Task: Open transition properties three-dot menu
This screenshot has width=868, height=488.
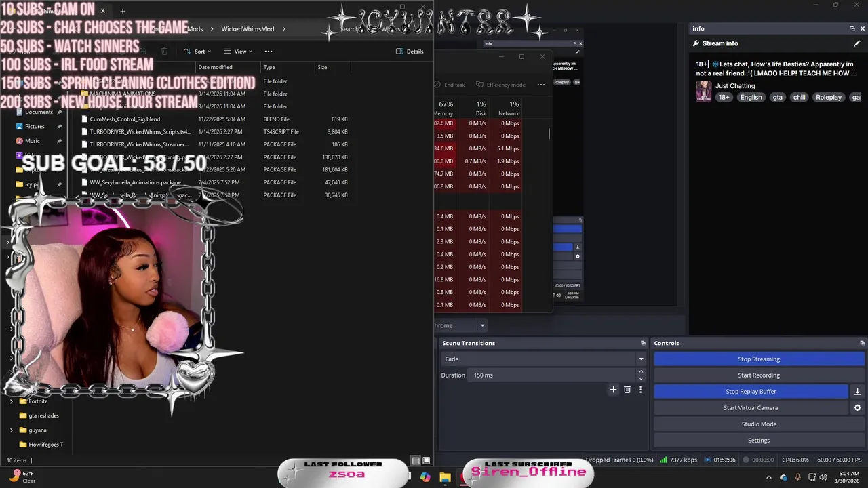Action: [640, 390]
